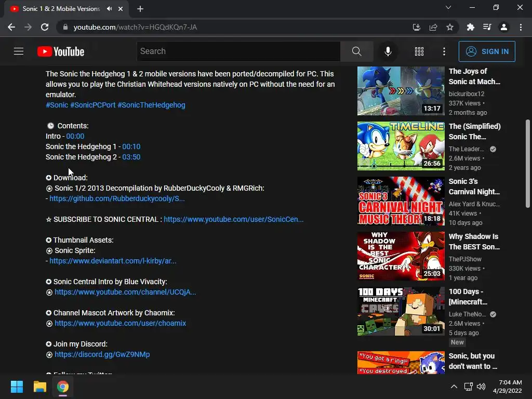Open the github.com/Rubberduckycooly link
Image resolution: width=532 pixels, height=399 pixels.
click(117, 198)
